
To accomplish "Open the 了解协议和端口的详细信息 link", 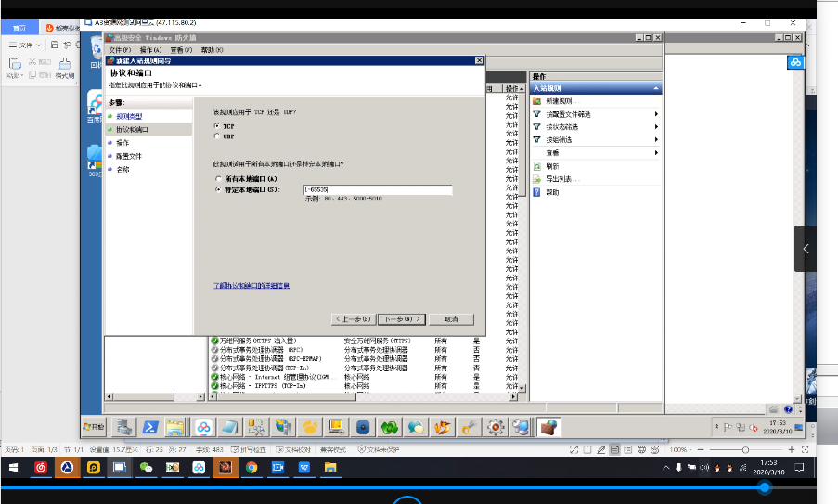I will (251, 285).
